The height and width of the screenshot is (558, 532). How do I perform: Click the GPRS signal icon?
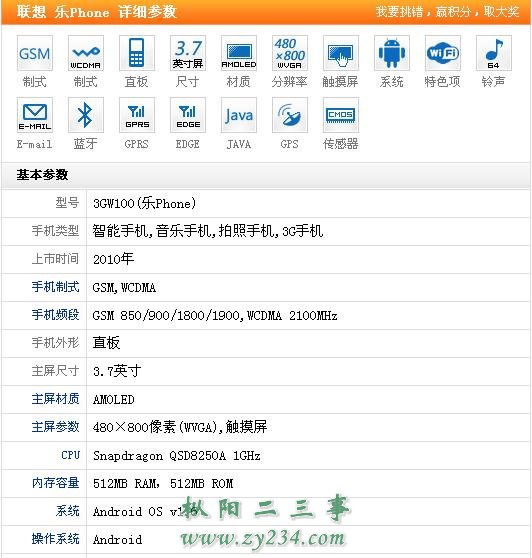(137, 115)
